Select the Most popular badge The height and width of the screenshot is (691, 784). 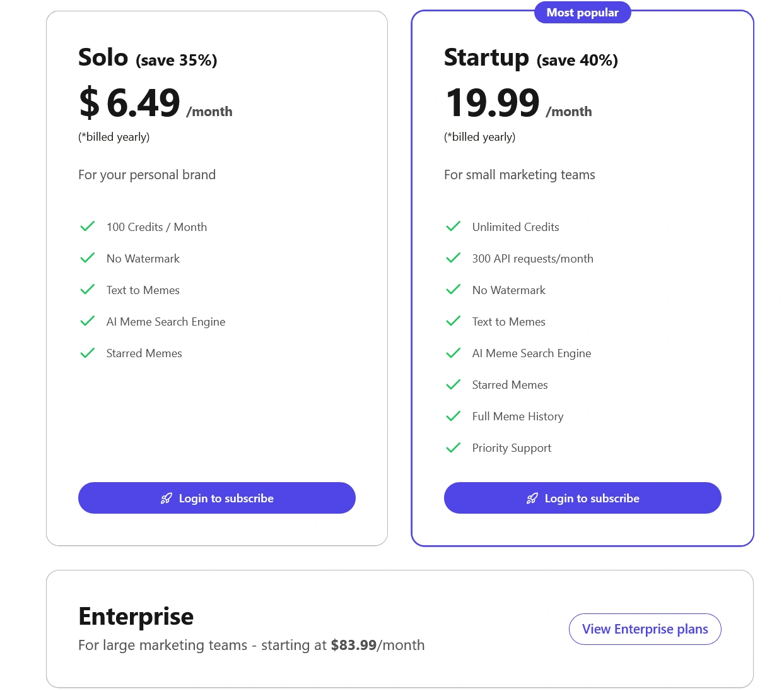(x=582, y=12)
